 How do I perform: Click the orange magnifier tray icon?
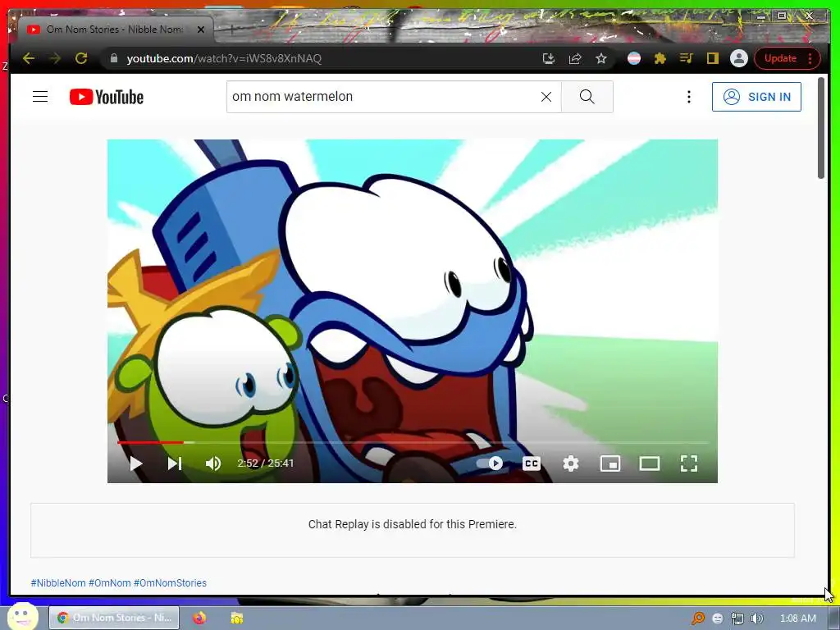pyautogui.click(x=698, y=619)
